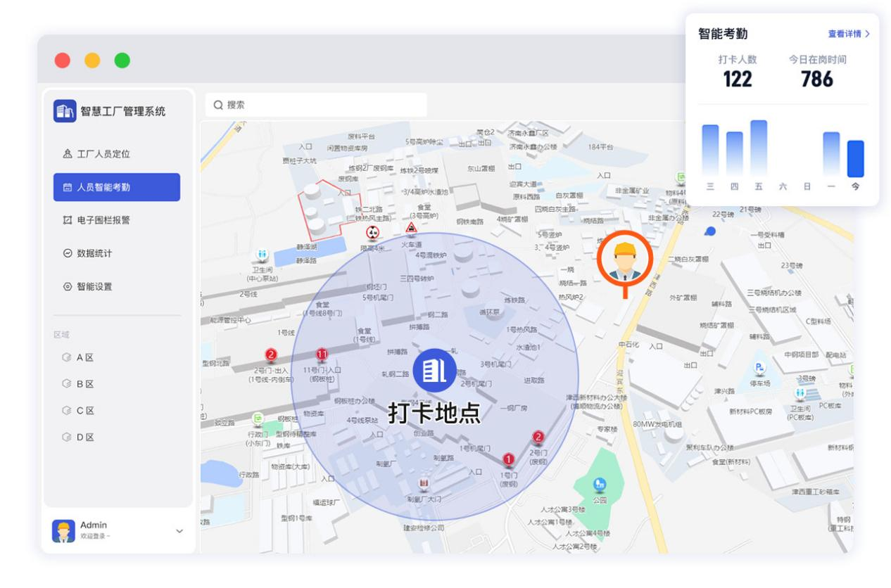Click the 日 day label in chart
The height and width of the screenshot is (588, 891).
point(807,186)
